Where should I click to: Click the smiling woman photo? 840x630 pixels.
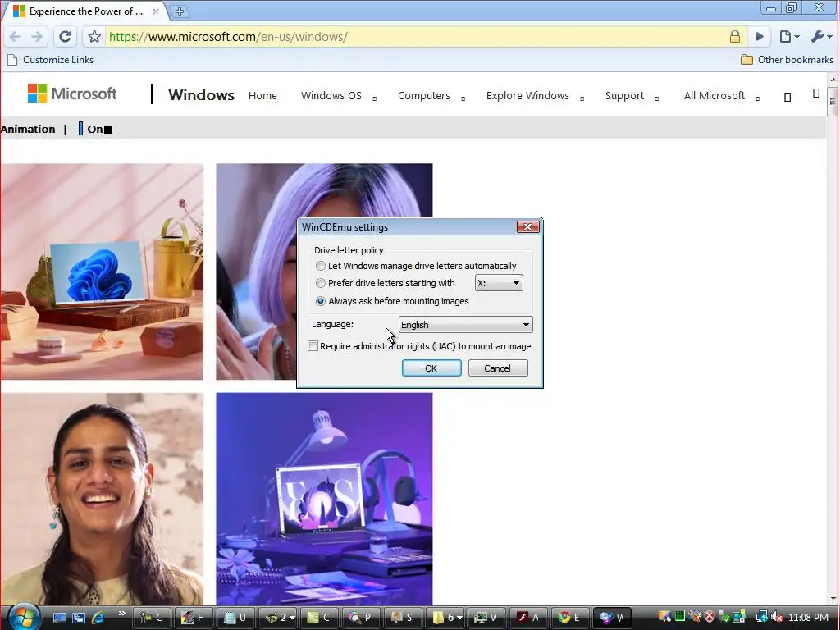pyautogui.click(x=102, y=500)
